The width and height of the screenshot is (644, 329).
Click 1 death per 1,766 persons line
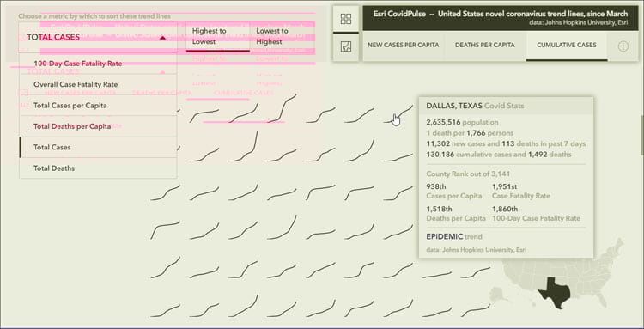(x=470, y=133)
